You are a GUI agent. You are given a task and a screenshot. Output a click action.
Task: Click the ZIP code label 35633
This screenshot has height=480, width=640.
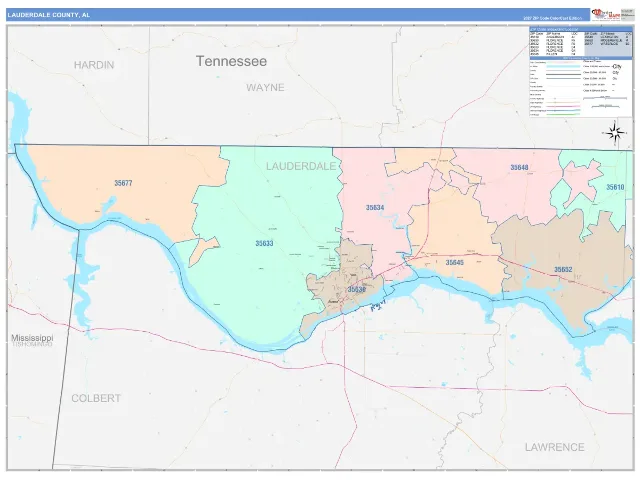[x=264, y=244]
